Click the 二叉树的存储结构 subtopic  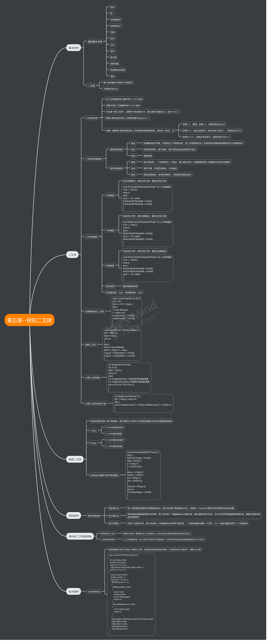coord(93,159)
